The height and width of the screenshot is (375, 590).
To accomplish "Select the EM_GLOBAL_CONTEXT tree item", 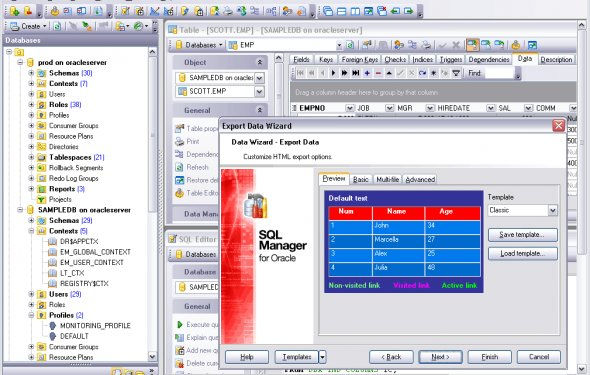I will point(95,252).
